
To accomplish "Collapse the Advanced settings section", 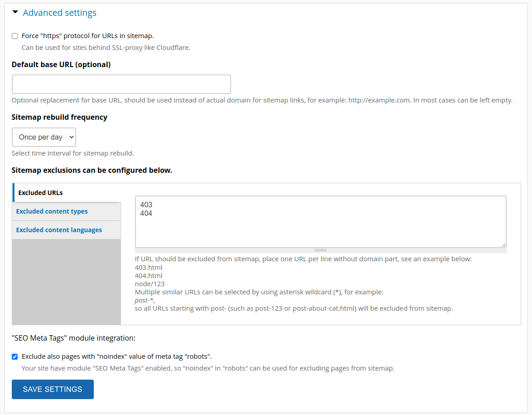I will [x=15, y=12].
